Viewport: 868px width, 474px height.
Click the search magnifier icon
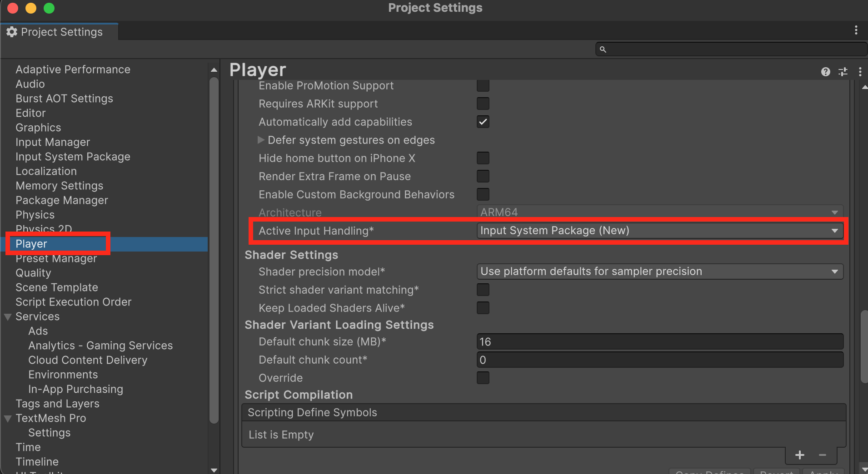(x=603, y=49)
